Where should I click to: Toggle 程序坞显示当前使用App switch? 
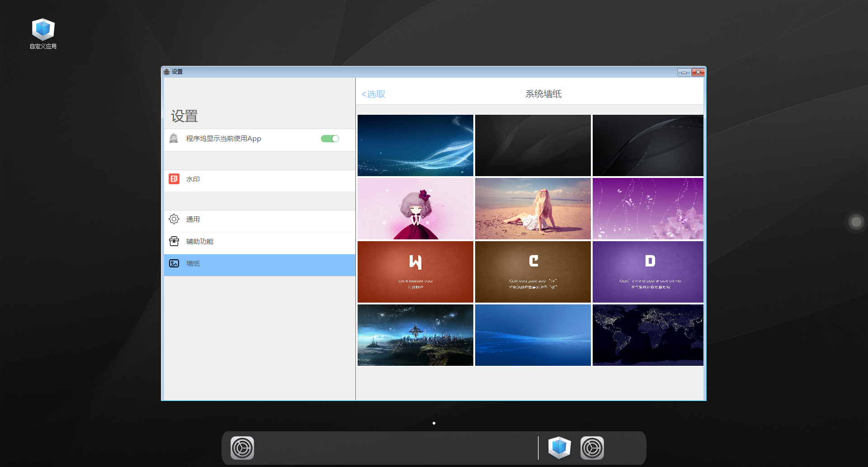[x=330, y=139]
